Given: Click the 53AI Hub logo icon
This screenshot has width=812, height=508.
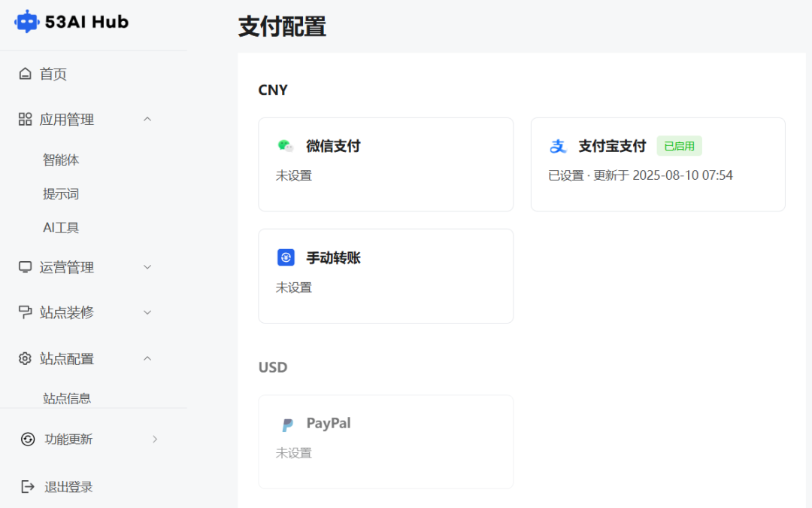Looking at the screenshot, I should click(x=27, y=21).
